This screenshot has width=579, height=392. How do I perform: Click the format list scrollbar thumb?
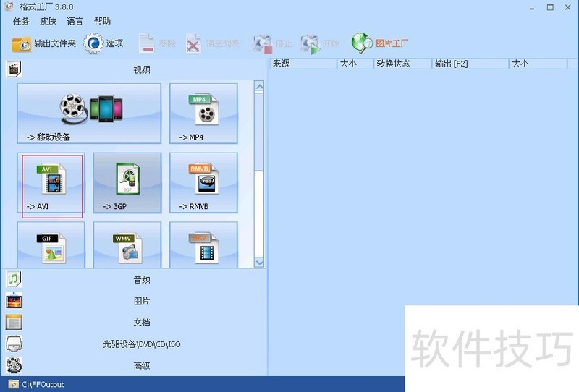pos(259,132)
